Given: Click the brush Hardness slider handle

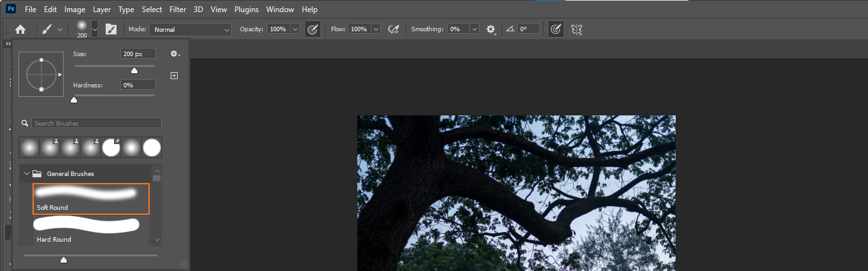Looking at the screenshot, I should 74,99.
